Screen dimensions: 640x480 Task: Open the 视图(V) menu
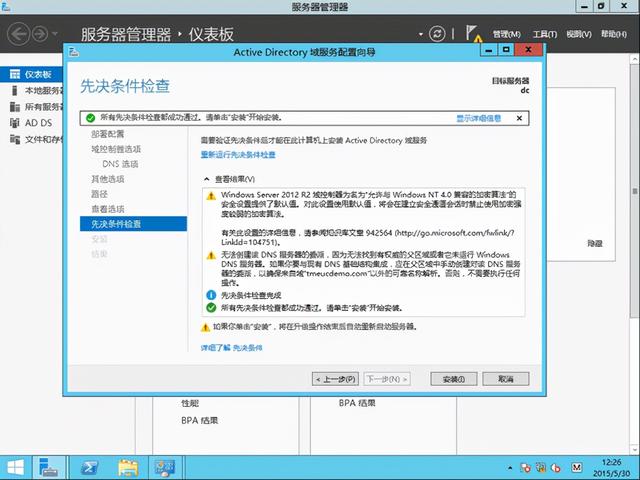[579, 34]
